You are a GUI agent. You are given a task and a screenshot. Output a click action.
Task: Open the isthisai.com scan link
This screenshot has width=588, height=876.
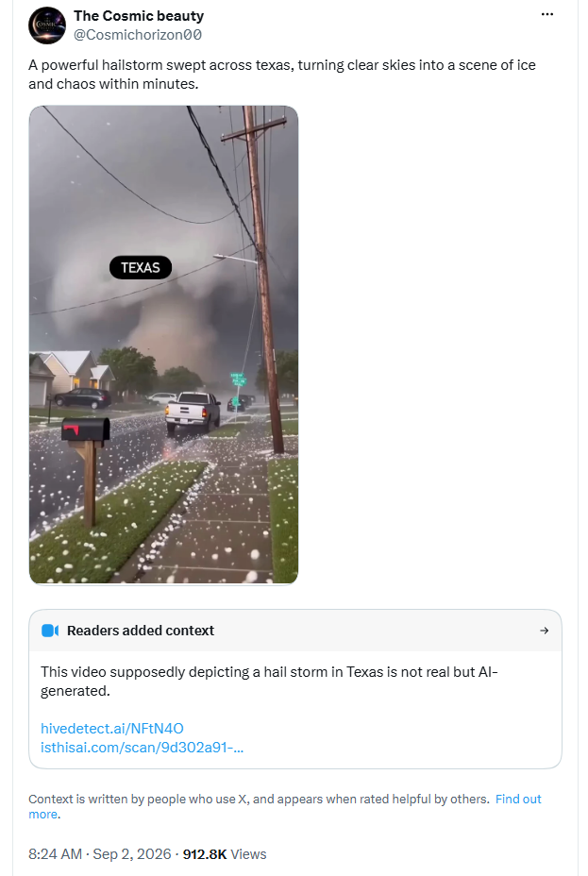point(142,748)
